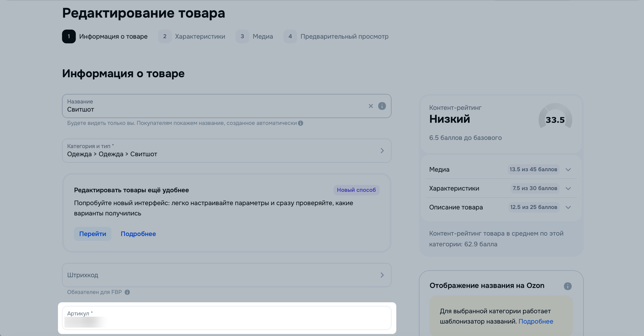Viewport: 644px width, 336px height.
Task: Click step 2 number badge
Action: click(165, 36)
